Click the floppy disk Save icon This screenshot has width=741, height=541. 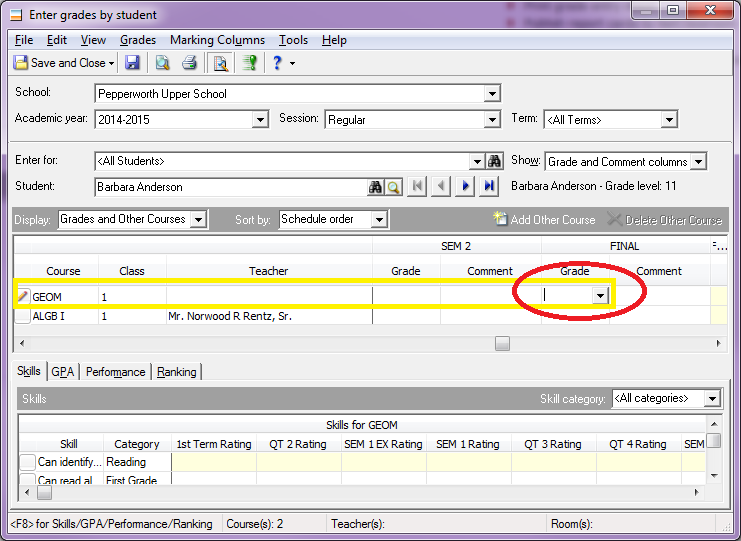tap(132, 63)
